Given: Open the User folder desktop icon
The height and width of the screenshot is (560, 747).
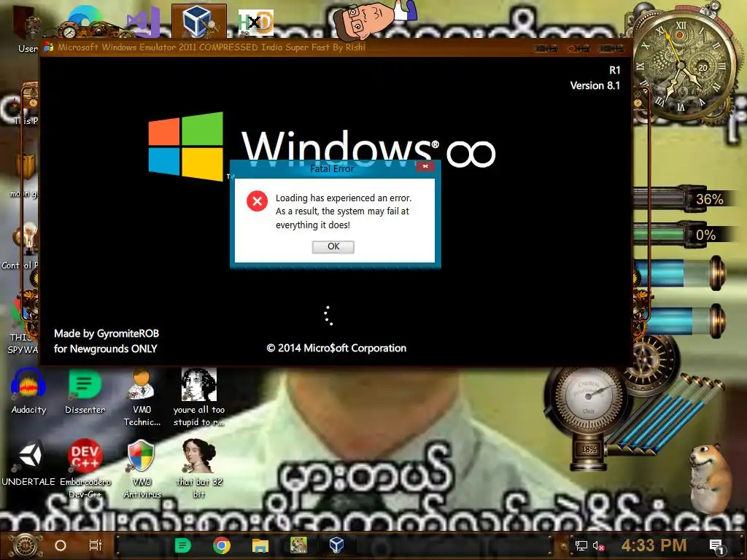Looking at the screenshot, I should click(28, 28).
